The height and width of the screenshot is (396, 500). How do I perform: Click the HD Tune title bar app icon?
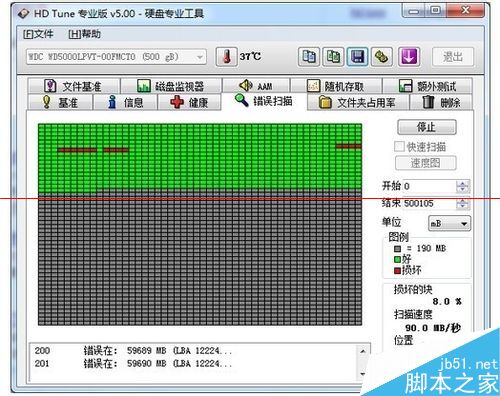(x=23, y=14)
